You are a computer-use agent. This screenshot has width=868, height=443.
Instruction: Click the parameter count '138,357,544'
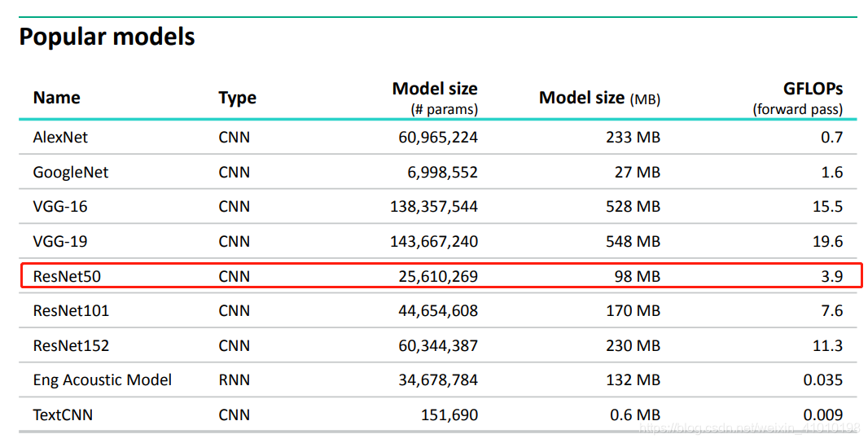tap(434, 207)
